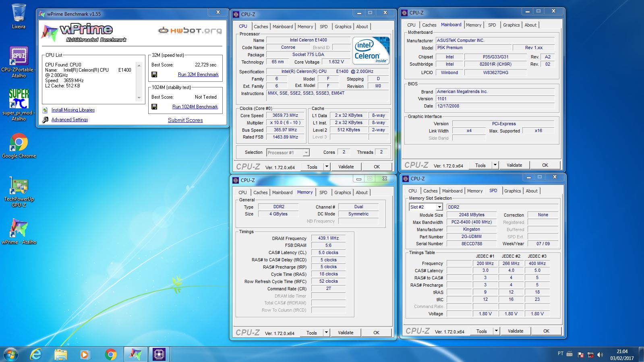Click OK in CPU-Z Mainboard window

pos(545,165)
